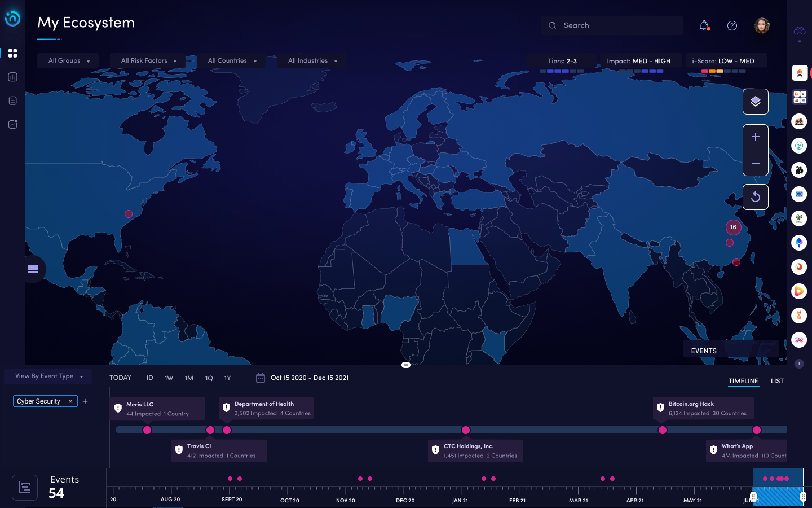812x508 pixels.
Task: Open notifications bell
Action: pyautogui.click(x=704, y=26)
